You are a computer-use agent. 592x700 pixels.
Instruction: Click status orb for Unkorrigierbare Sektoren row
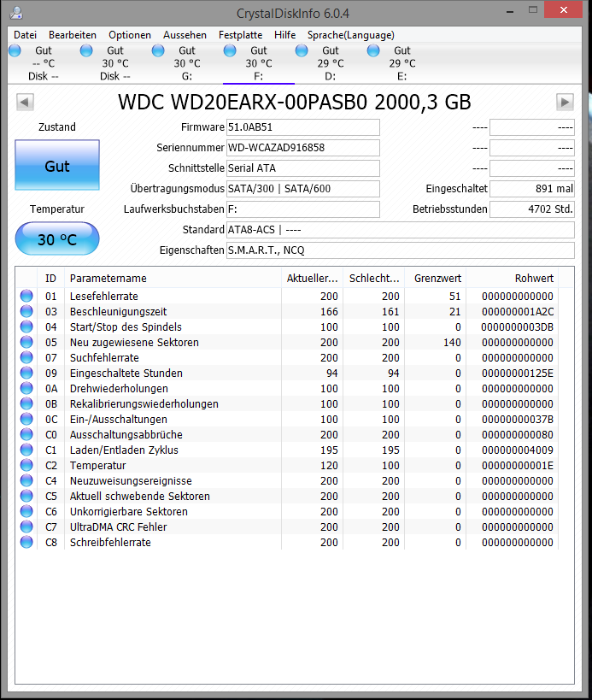(26, 511)
